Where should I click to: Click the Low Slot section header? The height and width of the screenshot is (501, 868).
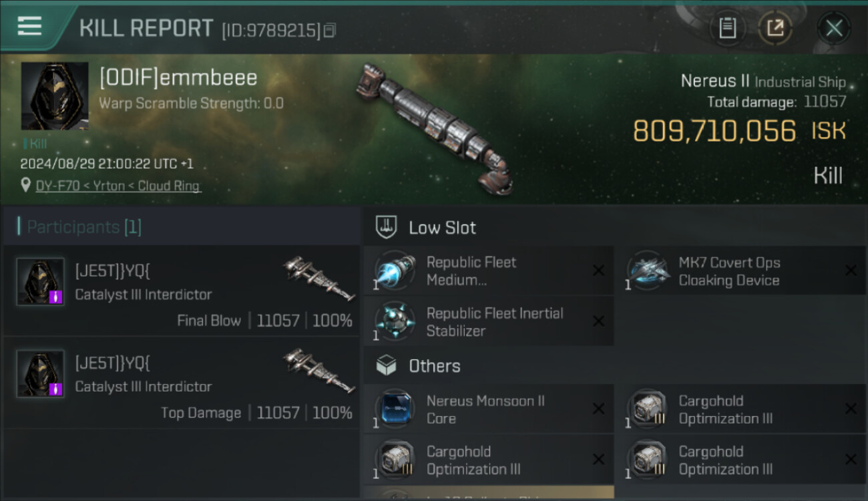click(442, 228)
